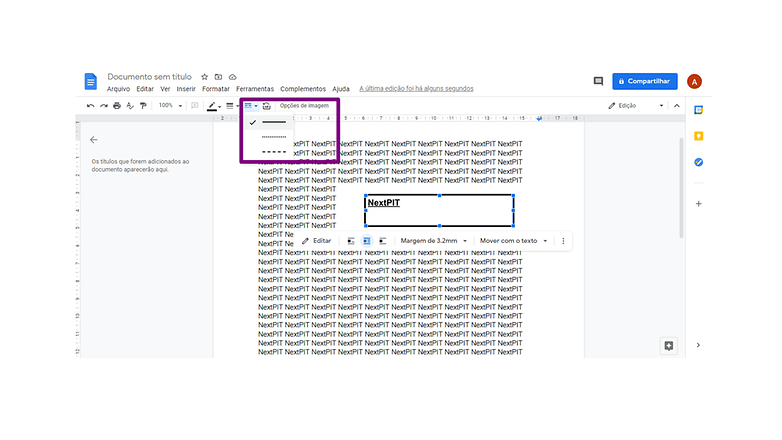Toggle the border dash dropdown

tap(251, 106)
